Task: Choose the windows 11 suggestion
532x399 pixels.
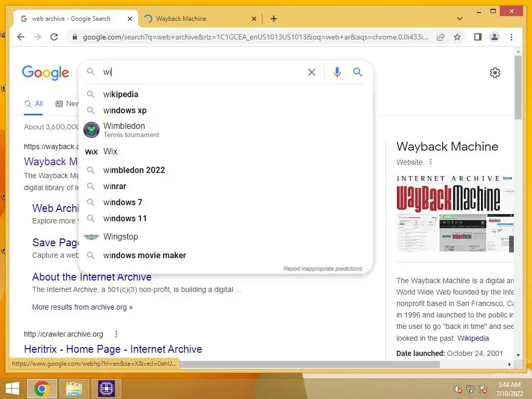Action: coord(225,219)
